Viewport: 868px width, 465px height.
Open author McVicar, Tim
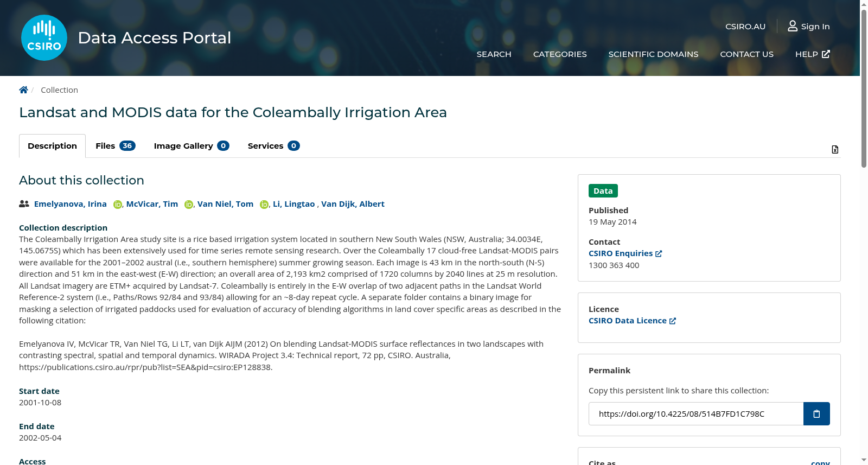tap(152, 204)
